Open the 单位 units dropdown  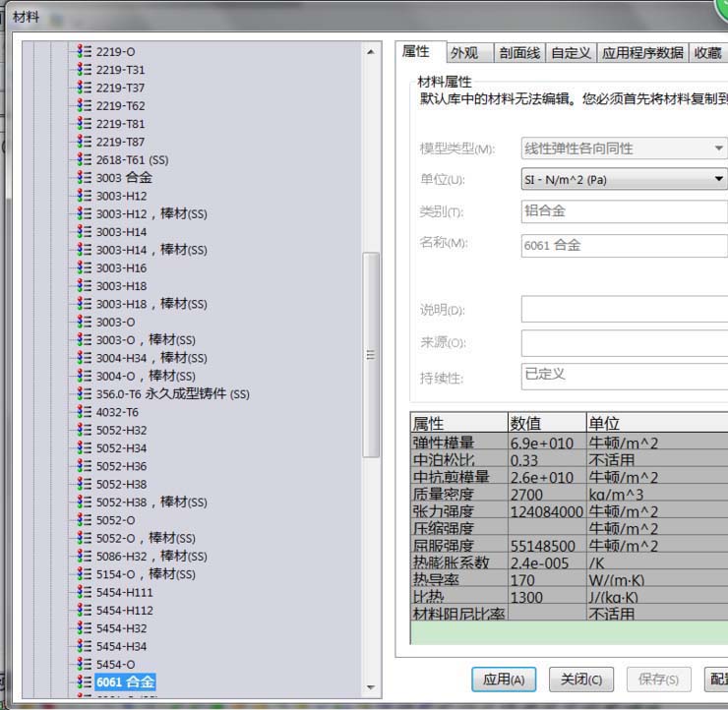624,179
